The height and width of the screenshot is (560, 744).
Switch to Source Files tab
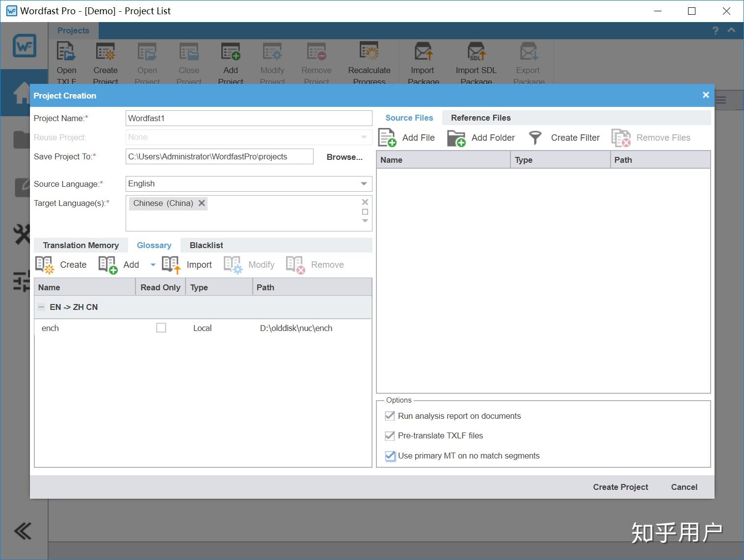tap(409, 118)
